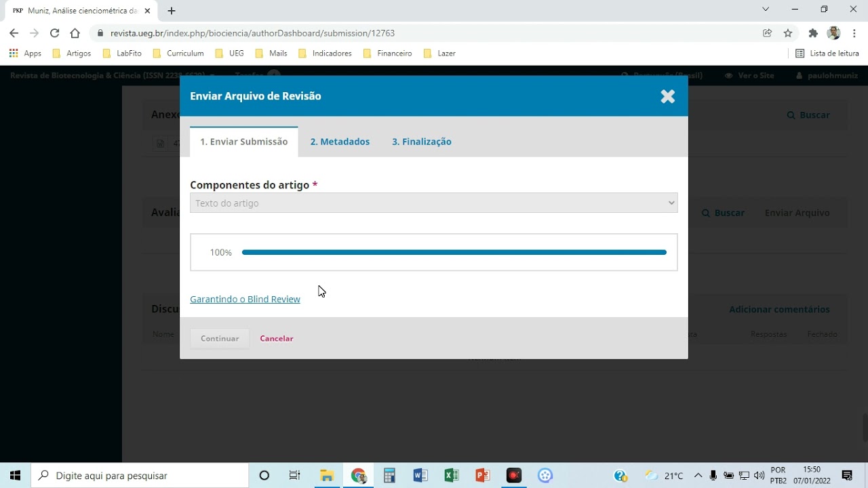Go forward in browser history
This screenshot has width=868, height=488.
click(x=34, y=33)
